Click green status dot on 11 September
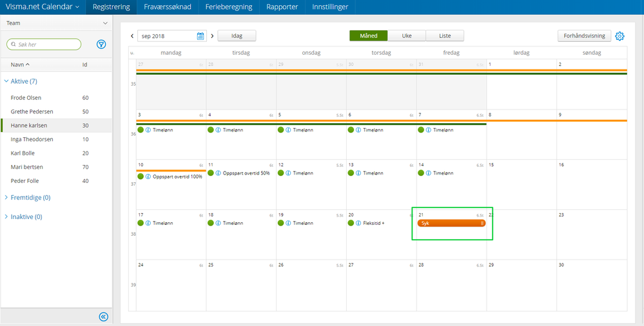This screenshot has width=644, height=326. click(x=211, y=173)
